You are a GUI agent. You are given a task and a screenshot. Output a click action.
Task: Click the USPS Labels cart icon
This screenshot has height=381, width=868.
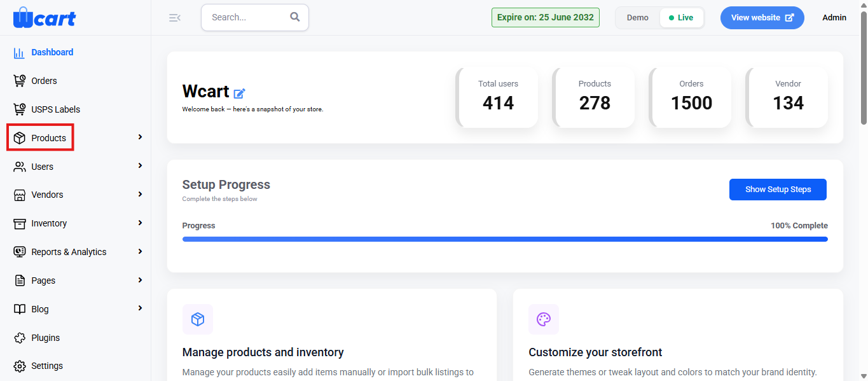point(20,109)
